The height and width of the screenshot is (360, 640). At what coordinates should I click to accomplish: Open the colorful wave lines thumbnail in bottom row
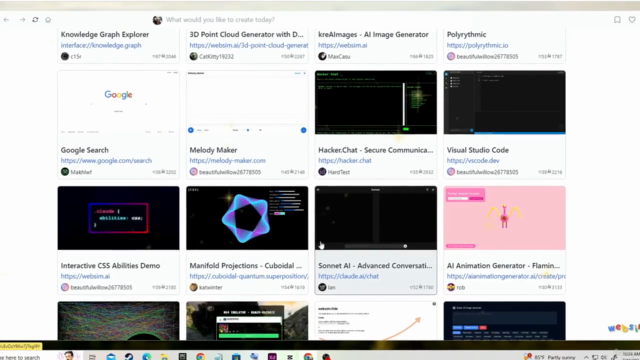pos(118,321)
